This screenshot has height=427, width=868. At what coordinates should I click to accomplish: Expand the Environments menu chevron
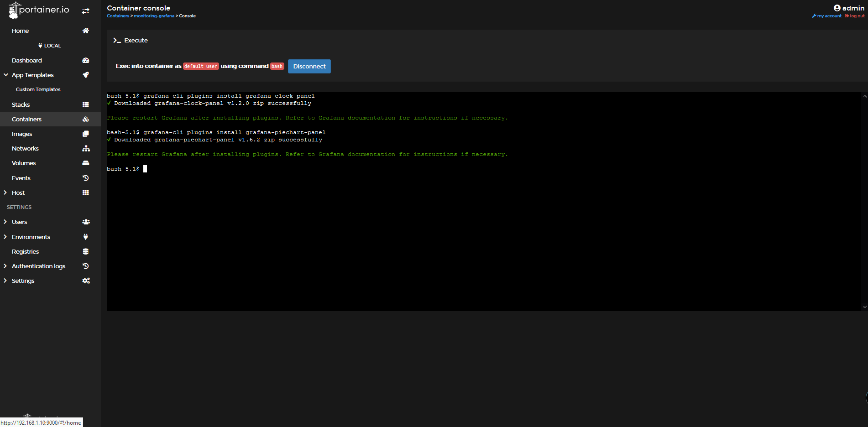pos(5,237)
